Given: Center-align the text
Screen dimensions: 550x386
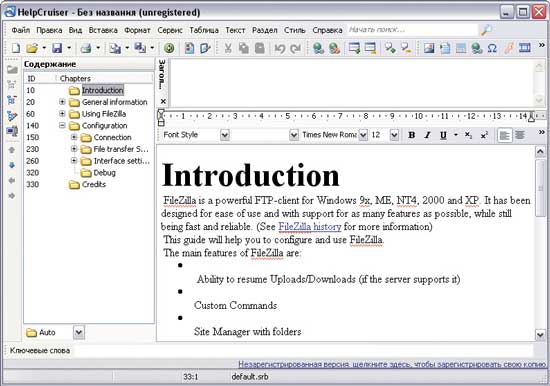Looking at the screenshot, I should coord(520,135).
